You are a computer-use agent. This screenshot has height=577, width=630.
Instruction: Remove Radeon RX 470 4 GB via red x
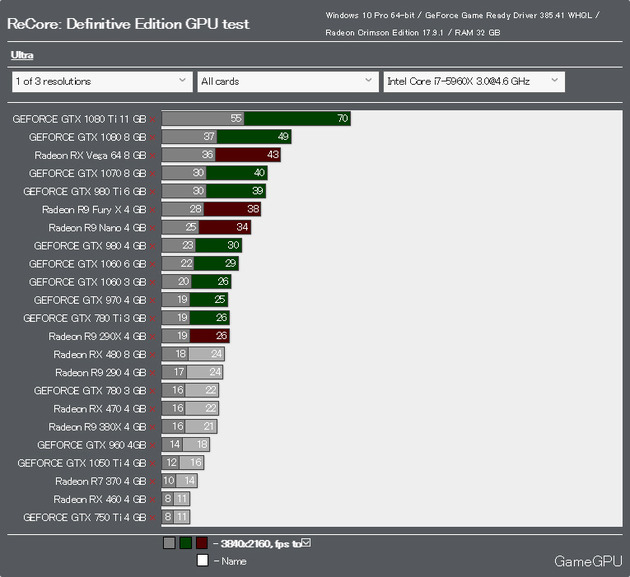click(152, 409)
